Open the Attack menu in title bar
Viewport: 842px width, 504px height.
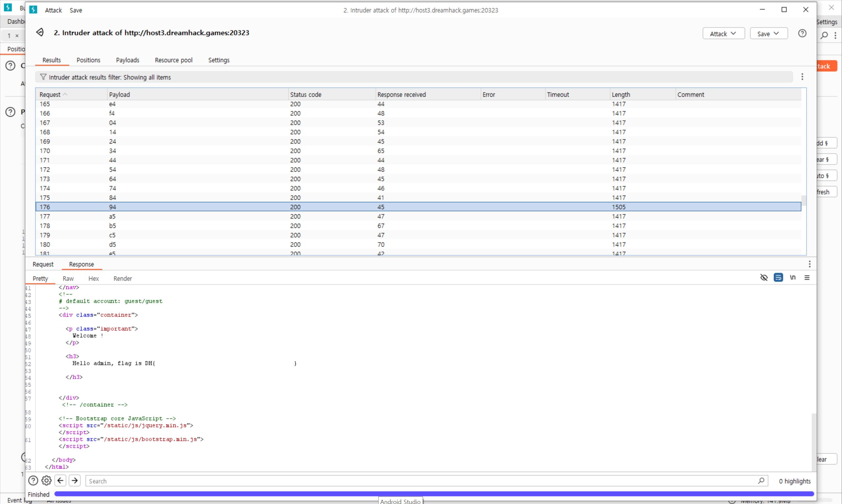[53, 10]
